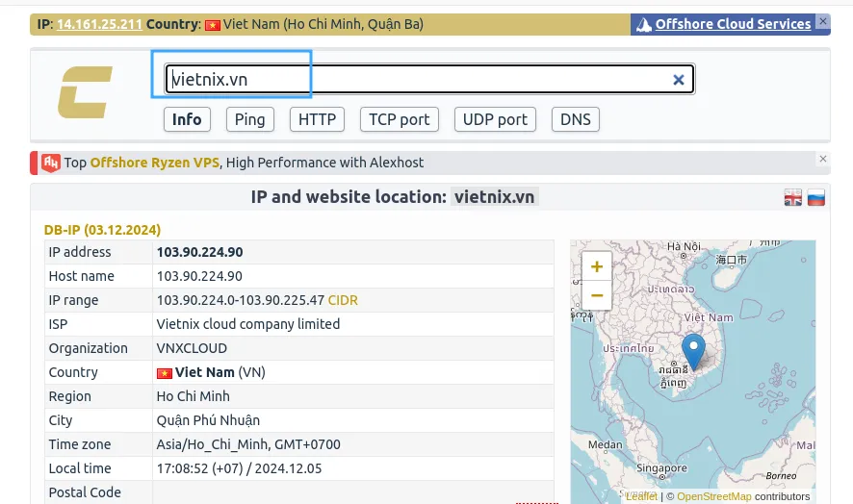This screenshot has height=504, width=853.
Task: Click the Hà Nội label on map
Action: [684, 247]
